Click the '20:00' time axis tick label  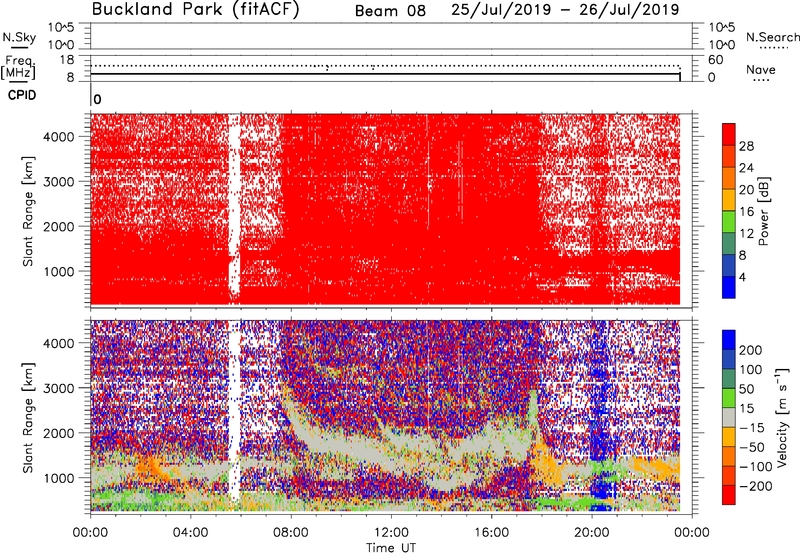[591, 533]
